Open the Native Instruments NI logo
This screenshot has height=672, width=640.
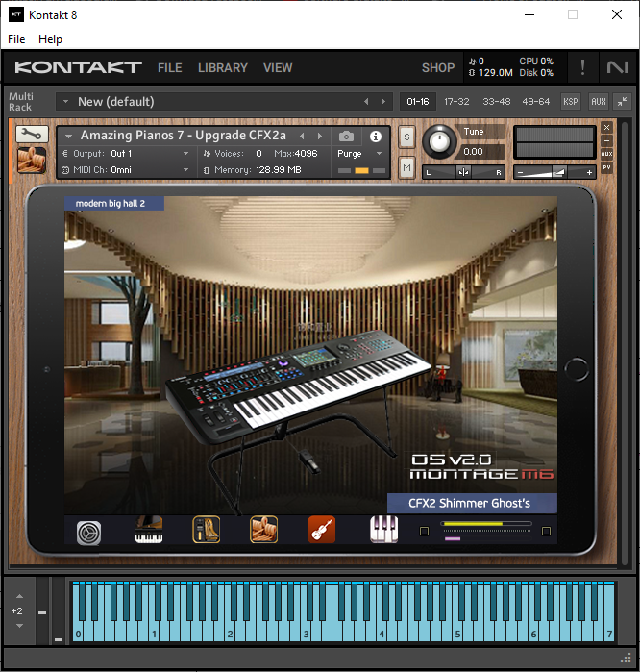617,67
